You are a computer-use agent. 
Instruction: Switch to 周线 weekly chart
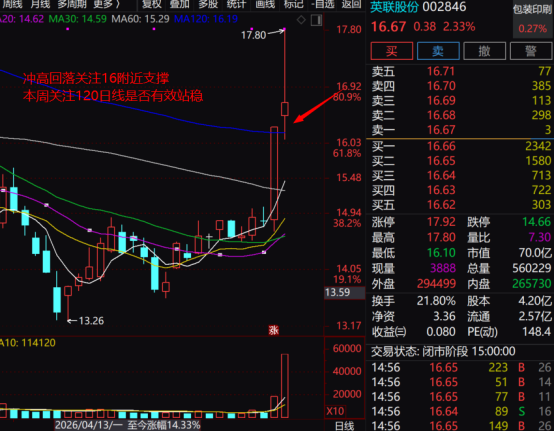12,4
